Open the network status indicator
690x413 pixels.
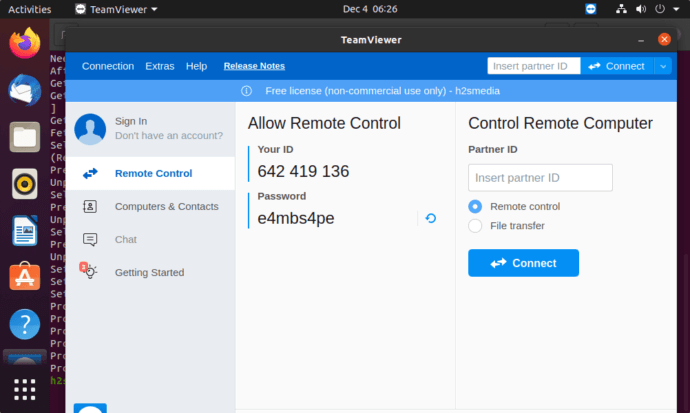coord(621,9)
